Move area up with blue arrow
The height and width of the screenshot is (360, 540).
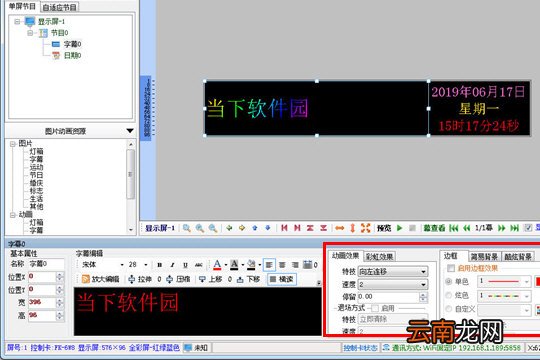click(x=255, y=228)
